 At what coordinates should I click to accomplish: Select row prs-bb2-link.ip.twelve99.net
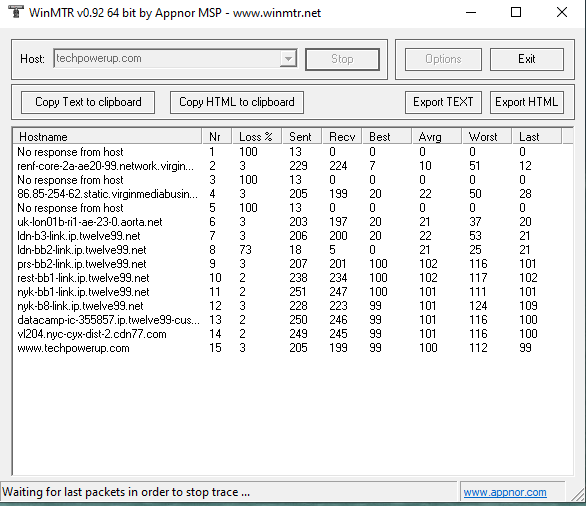click(x=287, y=264)
